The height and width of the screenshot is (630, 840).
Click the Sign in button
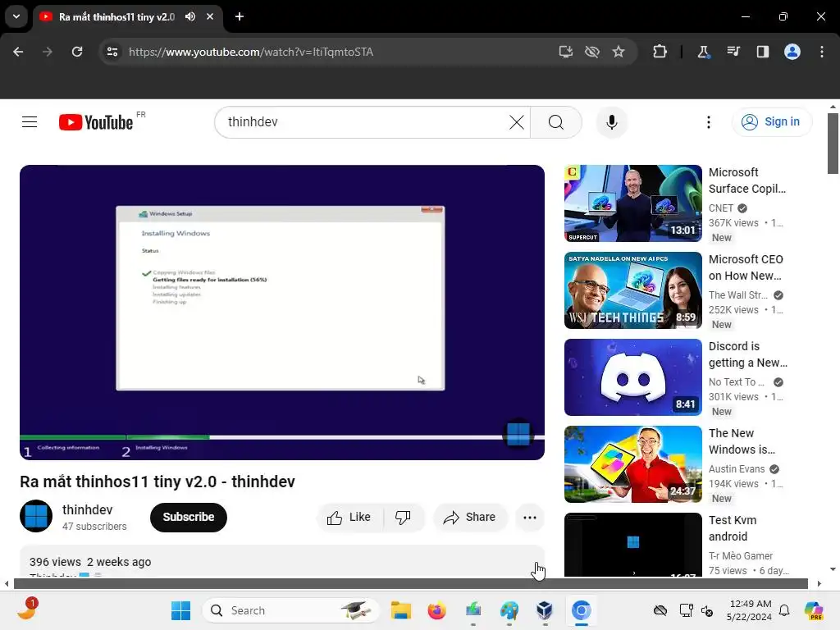[x=771, y=122]
